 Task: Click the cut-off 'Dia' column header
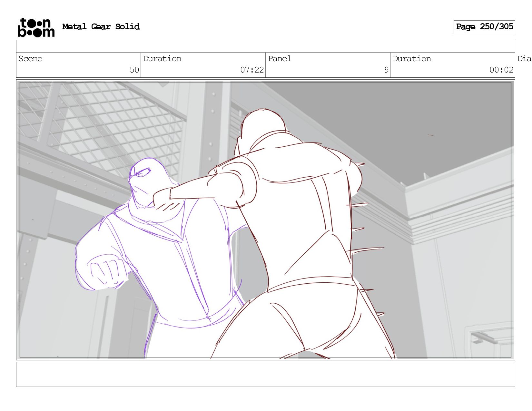tap(524, 59)
